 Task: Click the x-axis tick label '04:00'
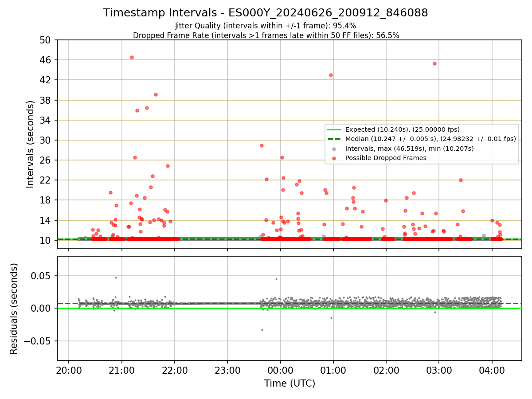point(492,370)
